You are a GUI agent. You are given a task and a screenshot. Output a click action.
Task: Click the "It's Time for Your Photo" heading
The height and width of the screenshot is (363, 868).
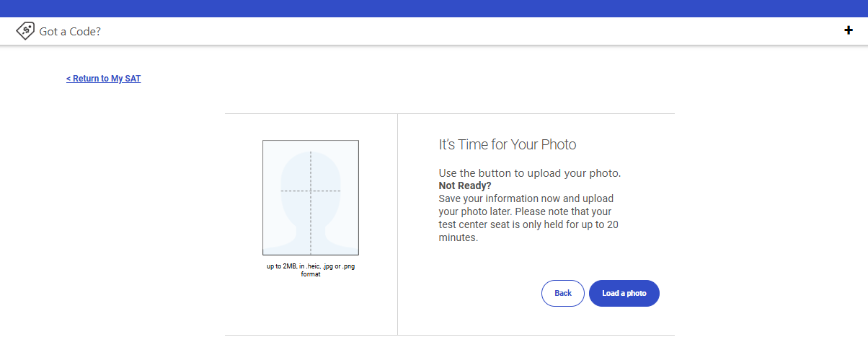point(508,144)
